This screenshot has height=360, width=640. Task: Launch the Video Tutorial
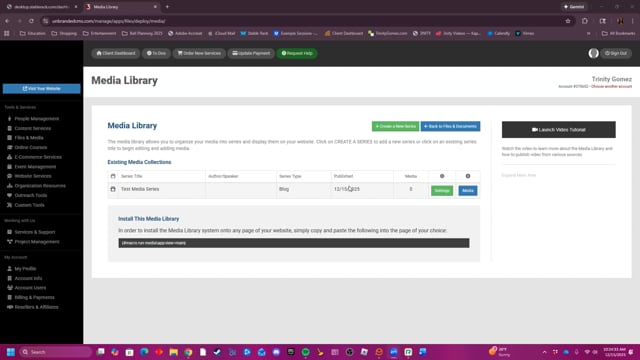coord(558,130)
